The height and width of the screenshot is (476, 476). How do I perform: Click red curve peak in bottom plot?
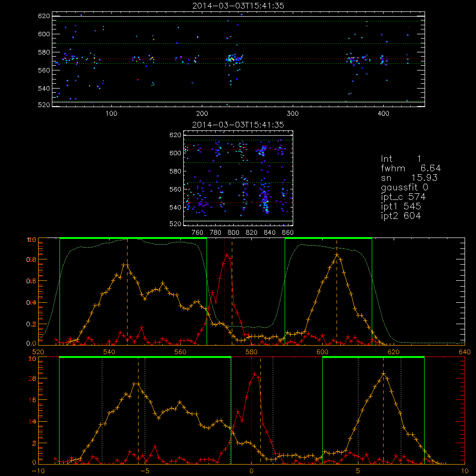tap(254, 374)
